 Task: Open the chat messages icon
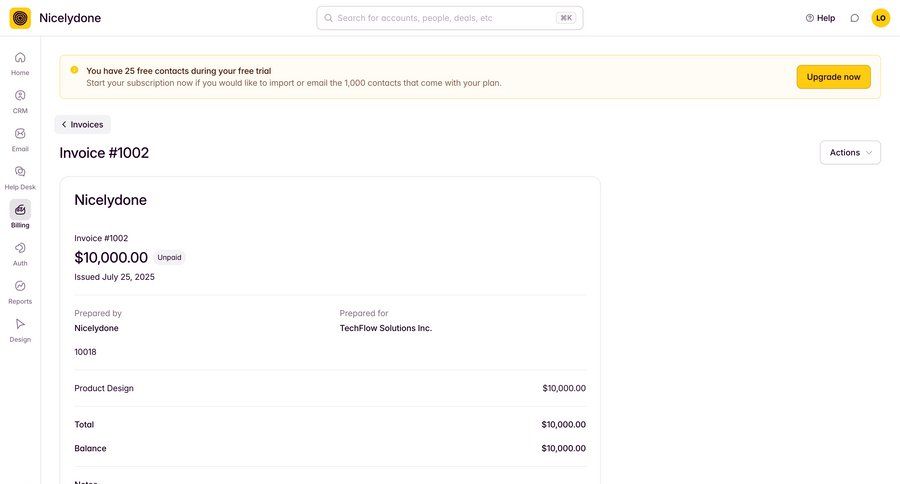855,18
